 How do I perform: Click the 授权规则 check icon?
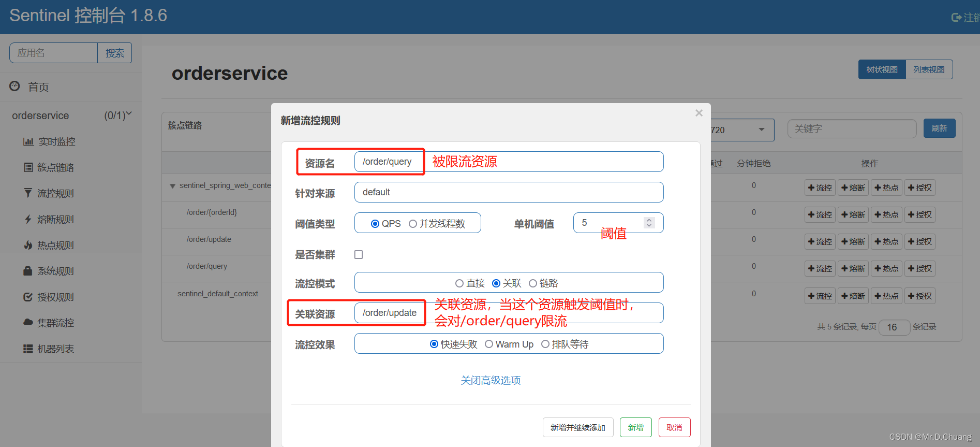point(28,297)
